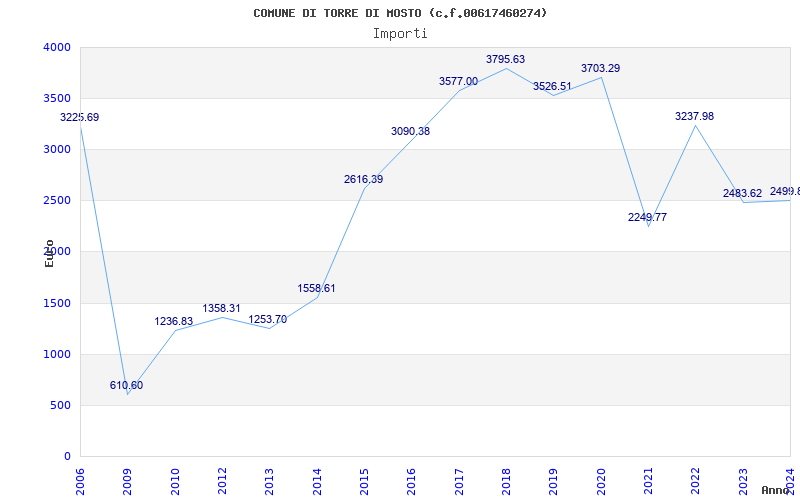This screenshot has height=500, width=800.
Task: Select the 3526.51 data label
Action: tap(553, 87)
